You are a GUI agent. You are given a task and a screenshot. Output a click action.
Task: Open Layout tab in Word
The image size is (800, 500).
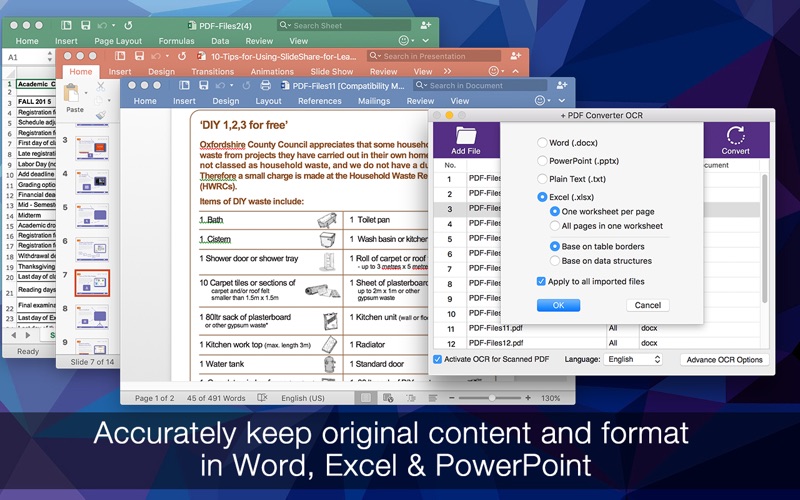(268, 101)
